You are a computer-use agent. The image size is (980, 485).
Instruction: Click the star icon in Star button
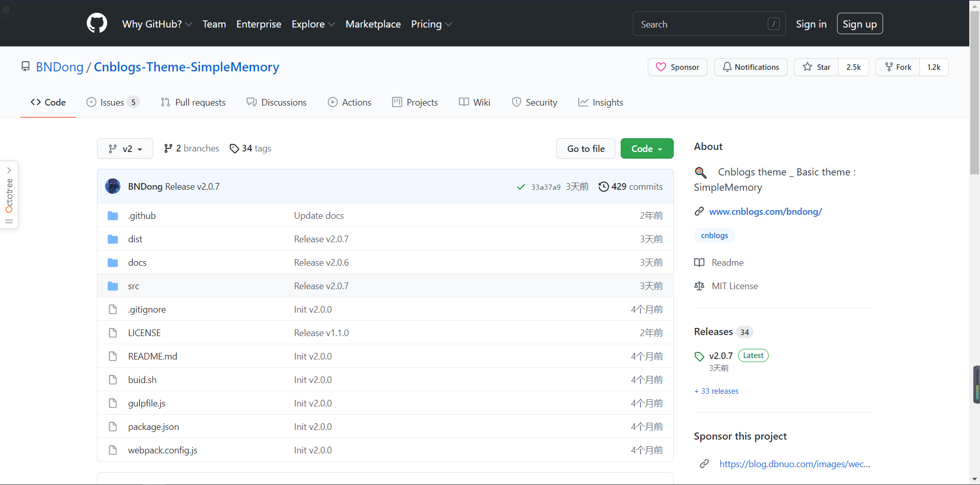807,67
